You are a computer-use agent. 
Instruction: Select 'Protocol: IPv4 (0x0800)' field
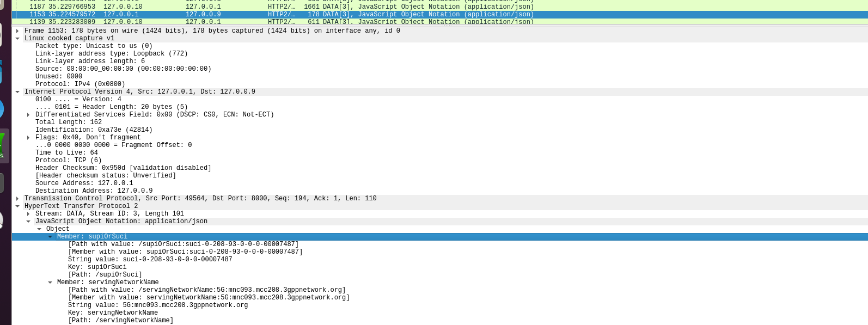[80, 84]
